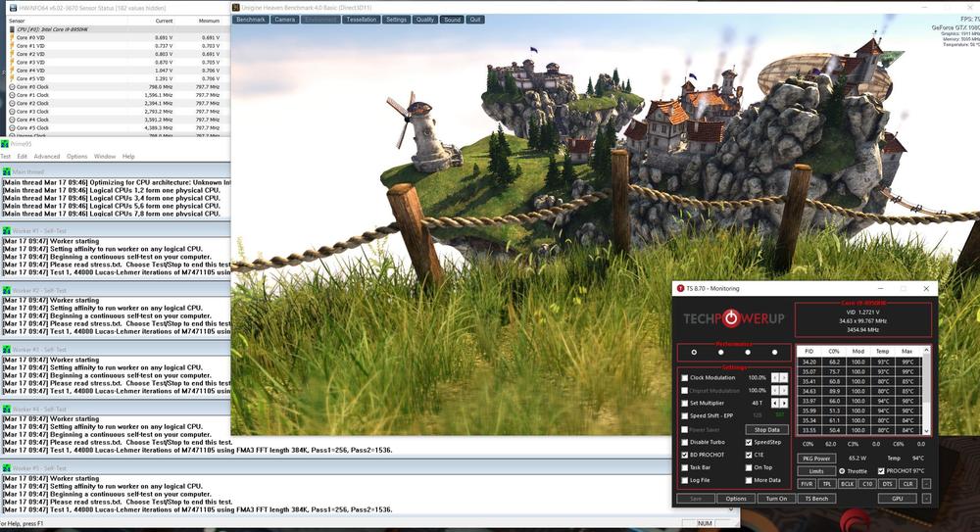Image resolution: width=980 pixels, height=532 pixels.
Task: Click the Prime95 window icon
Action: tap(4, 144)
